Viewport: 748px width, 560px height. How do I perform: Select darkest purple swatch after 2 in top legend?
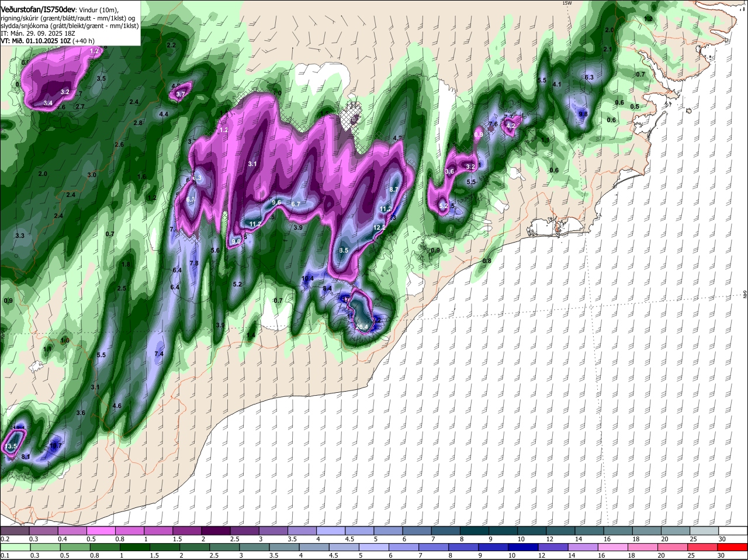(x=216, y=531)
